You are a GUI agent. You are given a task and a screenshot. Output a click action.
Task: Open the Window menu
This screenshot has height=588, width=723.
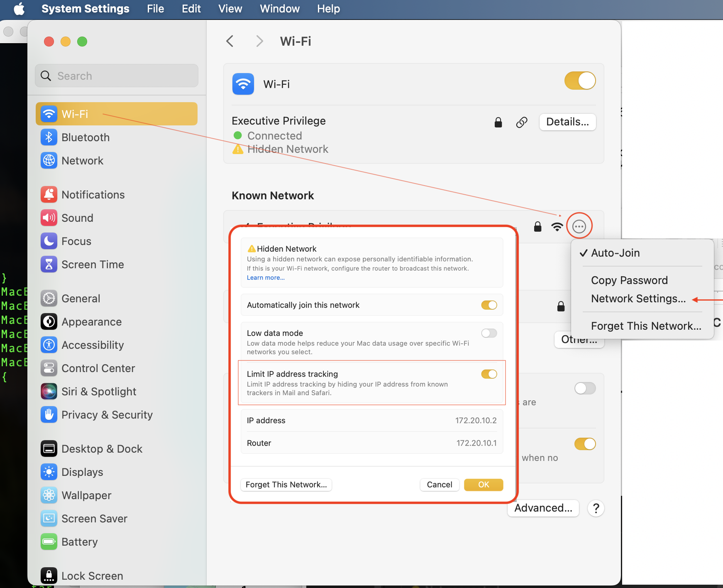click(x=280, y=9)
